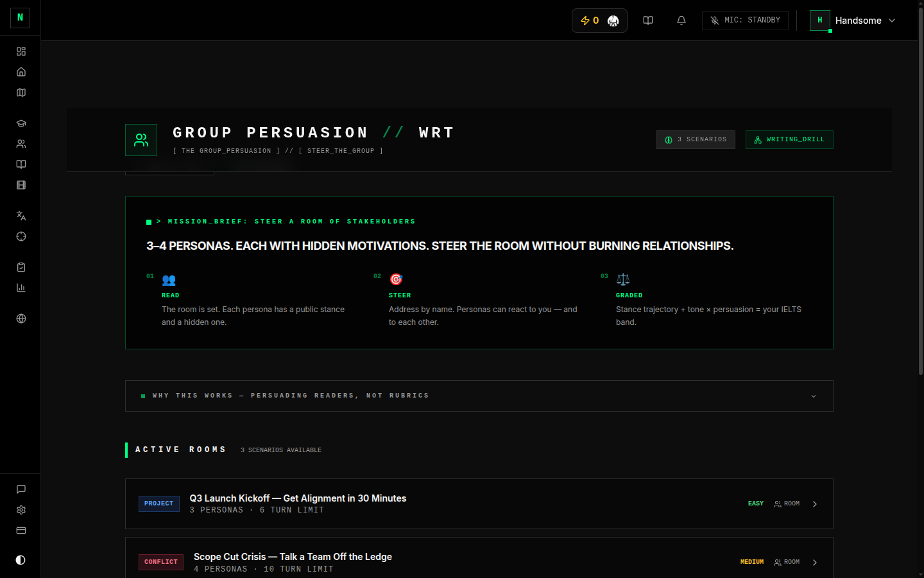Screen dimensions: 924x578
Task: Open the bar chart stats icon in sidebar
Action: (x=21, y=288)
